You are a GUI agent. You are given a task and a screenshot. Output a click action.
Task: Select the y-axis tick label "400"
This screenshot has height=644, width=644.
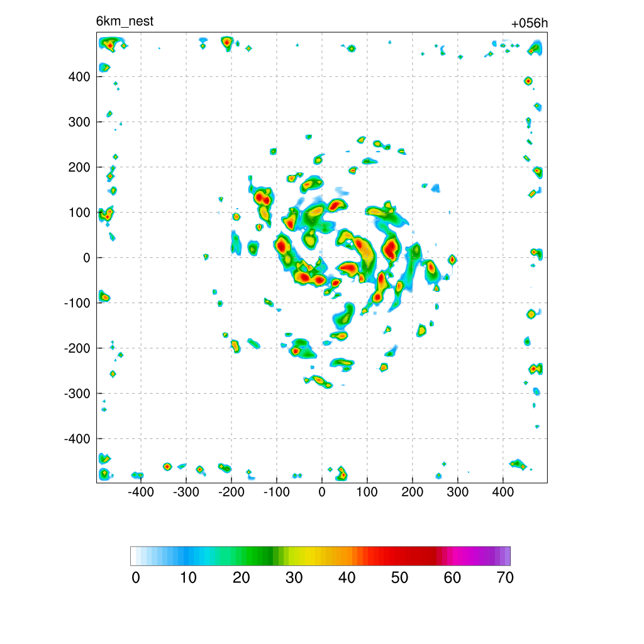79,77
